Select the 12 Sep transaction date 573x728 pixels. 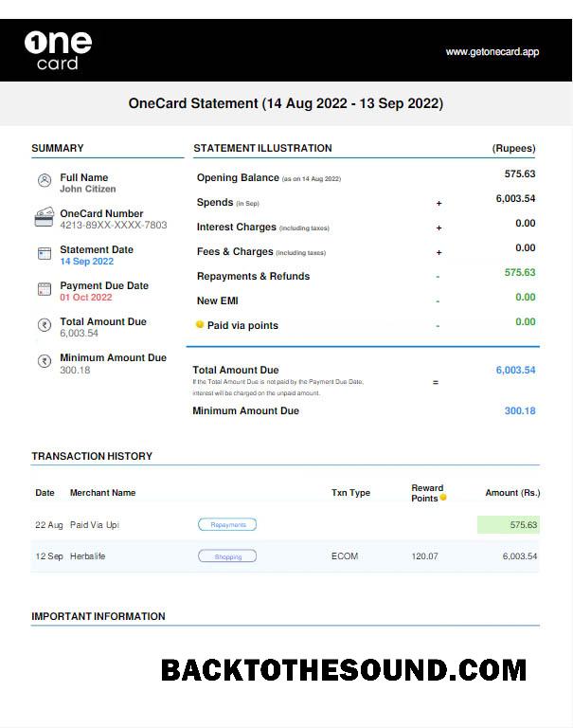(x=49, y=556)
